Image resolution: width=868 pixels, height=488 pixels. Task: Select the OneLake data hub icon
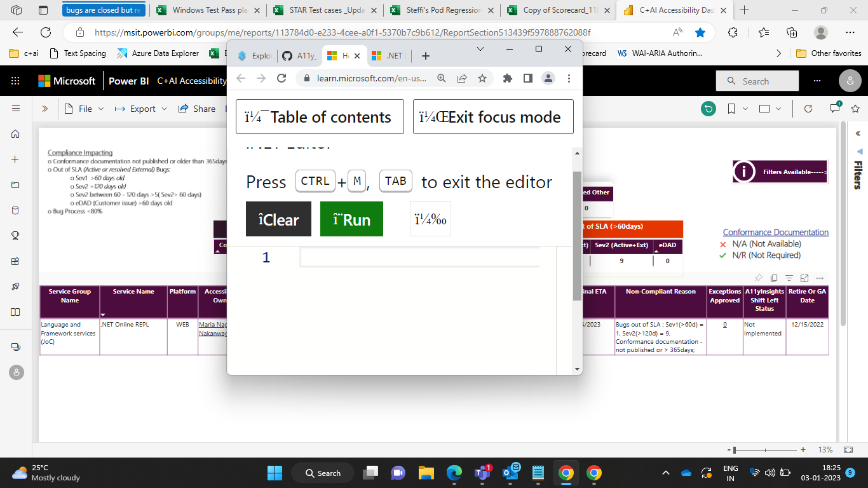click(x=15, y=210)
